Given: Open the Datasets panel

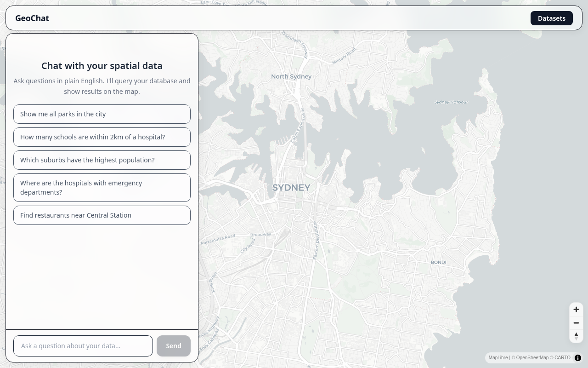Looking at the screenshot, I should 551,18.
